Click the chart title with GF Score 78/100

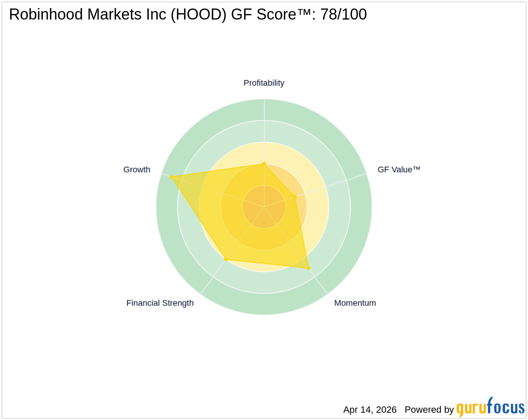(187, 14)
